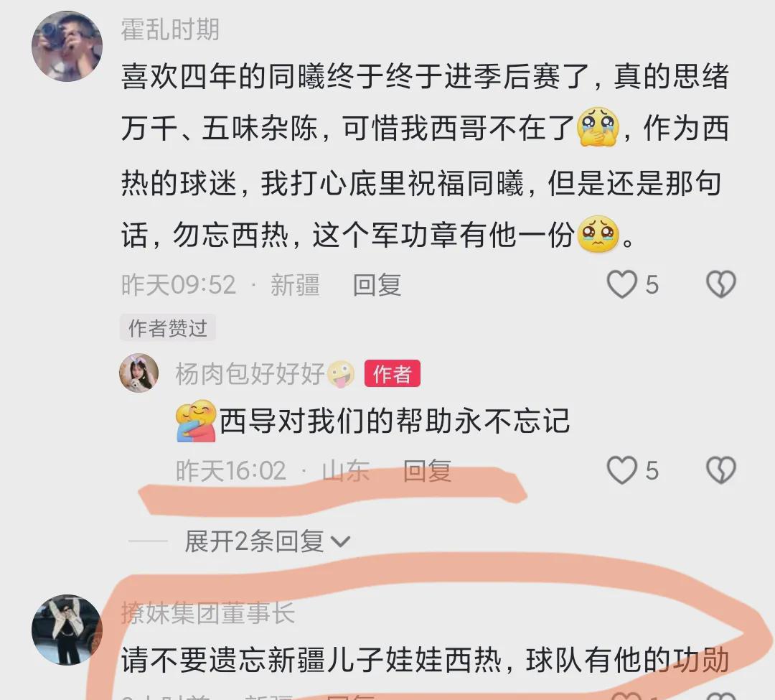The width and height of the screenshot is (775, 700).
Task: Reply to the first comment from 新疆
Action: [x=377, y=285]
